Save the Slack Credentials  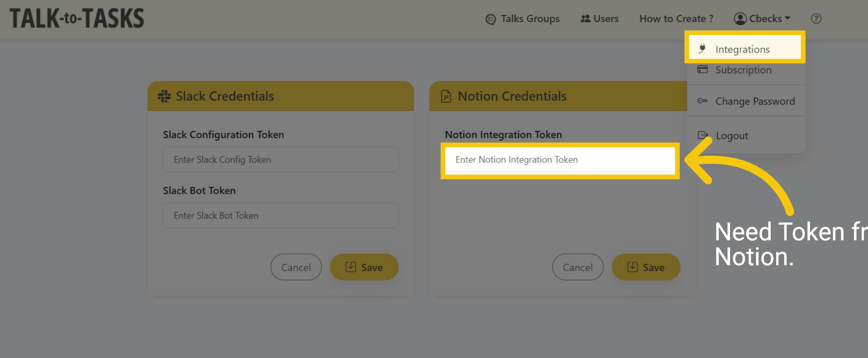pyautogui.click(x=364, y=267)
